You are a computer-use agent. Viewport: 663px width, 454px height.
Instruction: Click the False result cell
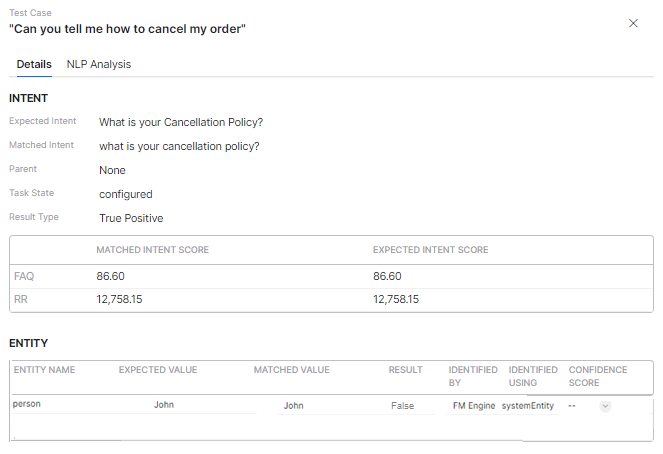click(x=403, y=406)
